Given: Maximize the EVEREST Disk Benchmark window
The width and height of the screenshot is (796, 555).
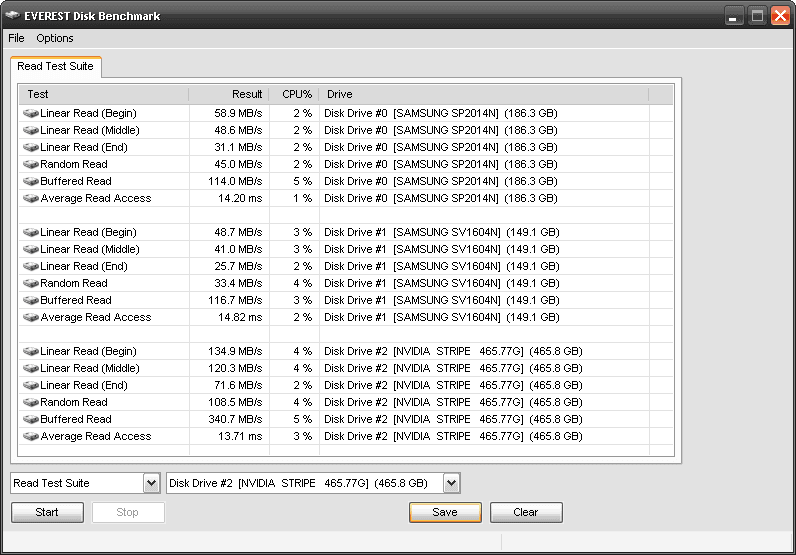Looking at the screenshot, I should pos(757,16).
